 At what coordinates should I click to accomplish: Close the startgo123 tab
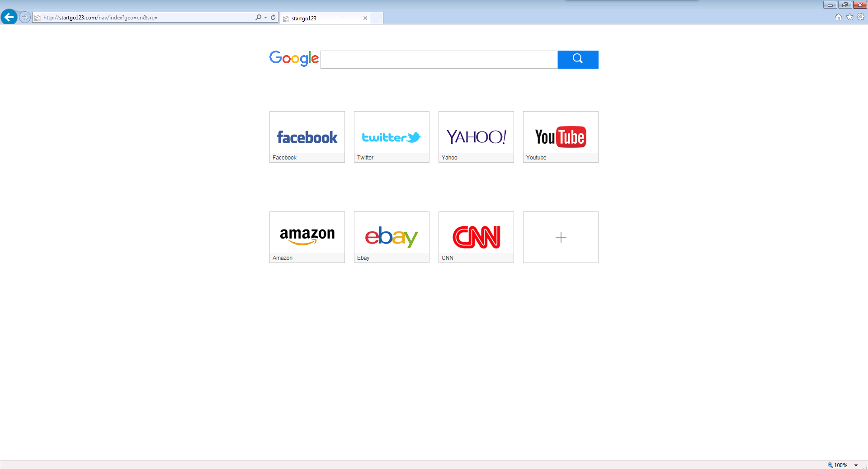(x=365, y=18)
